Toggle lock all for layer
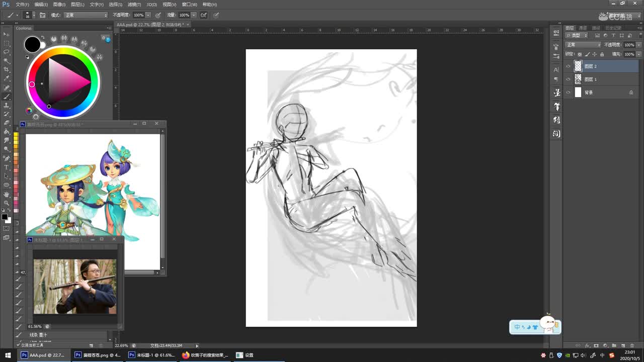This screenshot has width=644, height=362. pos(602,54)
